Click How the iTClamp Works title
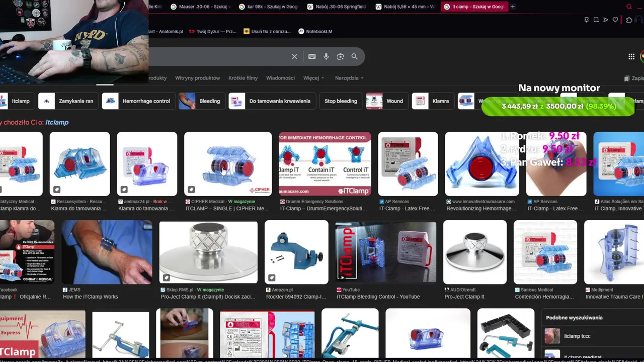Image resolution: width=644 pixels, height=362 pixels. [90, 297]
